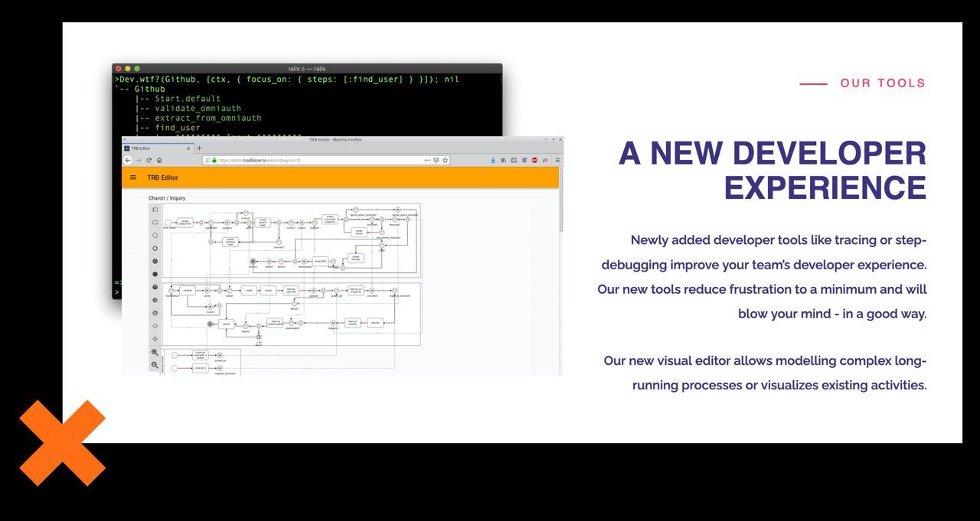This screenshot has width=980, height=521.
Task: Click 'Start.default' line in terminal
Action: pyautogui.click(x=188, y=99)
